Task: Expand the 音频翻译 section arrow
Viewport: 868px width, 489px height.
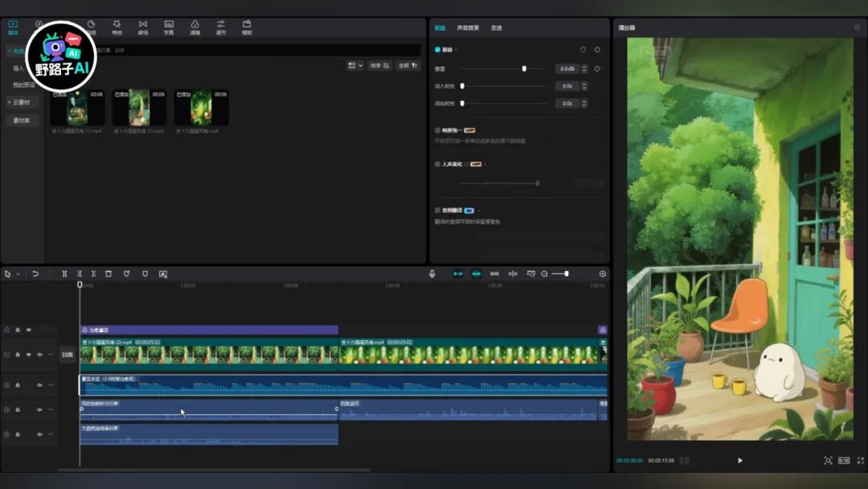Action: tap(479, 210)
